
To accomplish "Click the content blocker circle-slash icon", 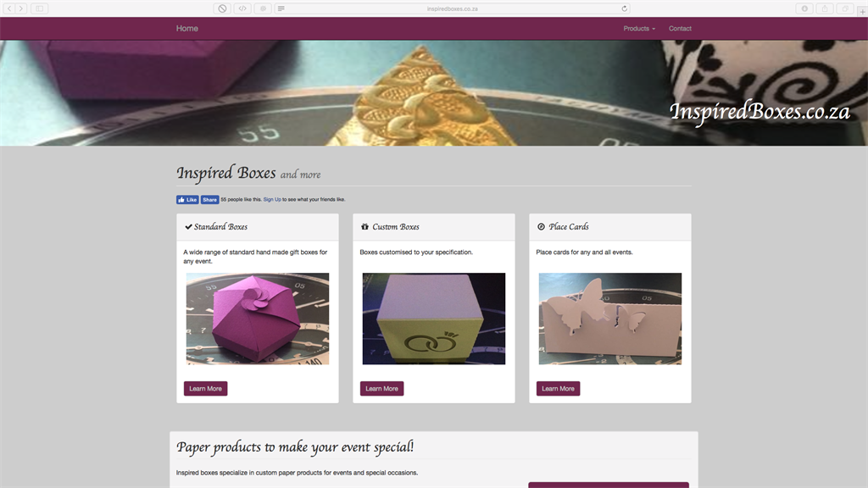I will [x=222, y=8].
